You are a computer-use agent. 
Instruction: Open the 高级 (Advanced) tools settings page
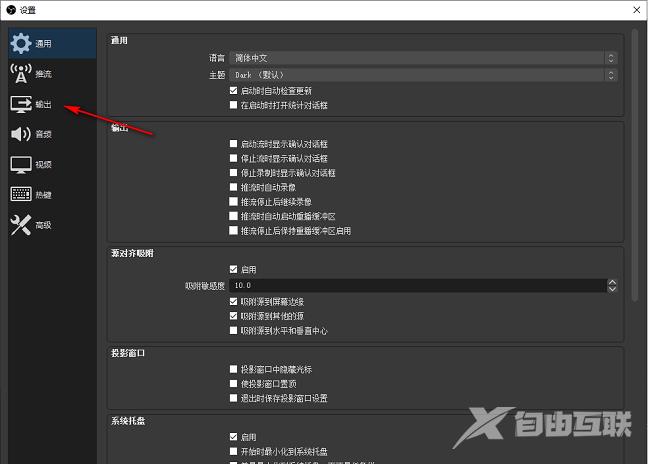(52, 225)
